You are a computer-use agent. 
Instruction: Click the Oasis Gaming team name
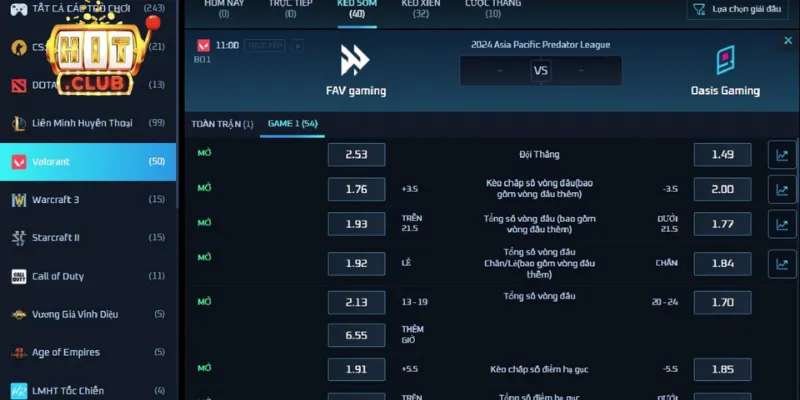725,91
